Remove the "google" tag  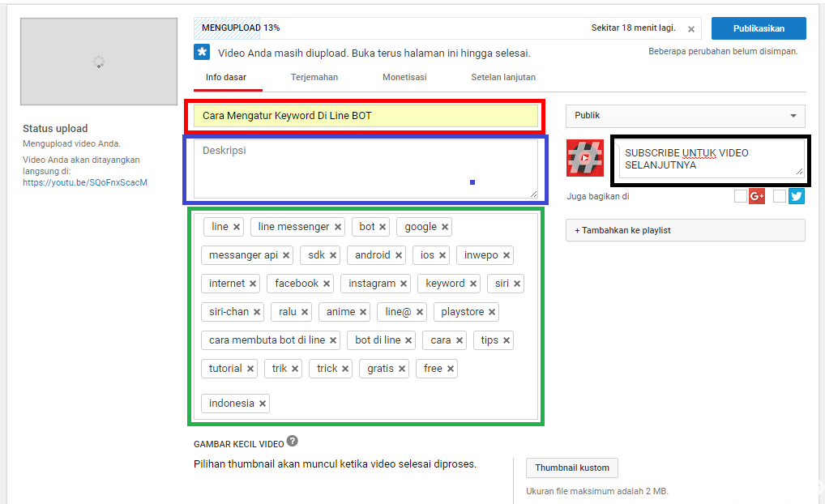pos(445,227)
